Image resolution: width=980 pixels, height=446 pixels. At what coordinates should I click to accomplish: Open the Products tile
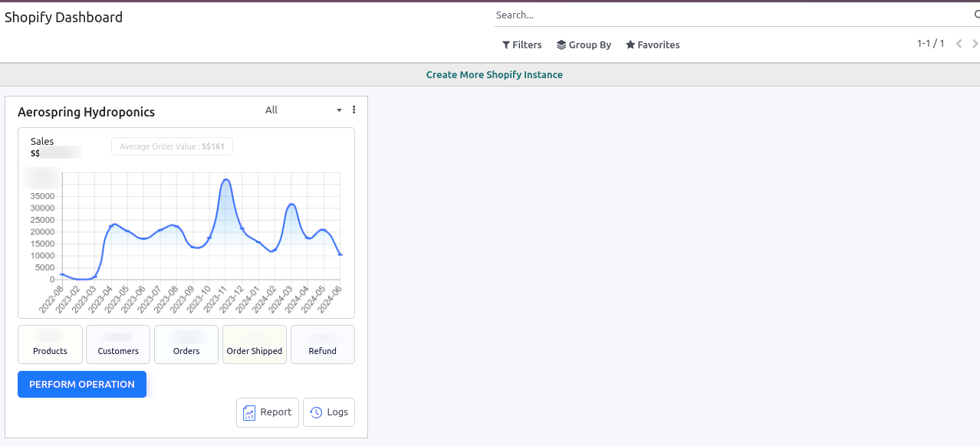[x=50, y=344]
